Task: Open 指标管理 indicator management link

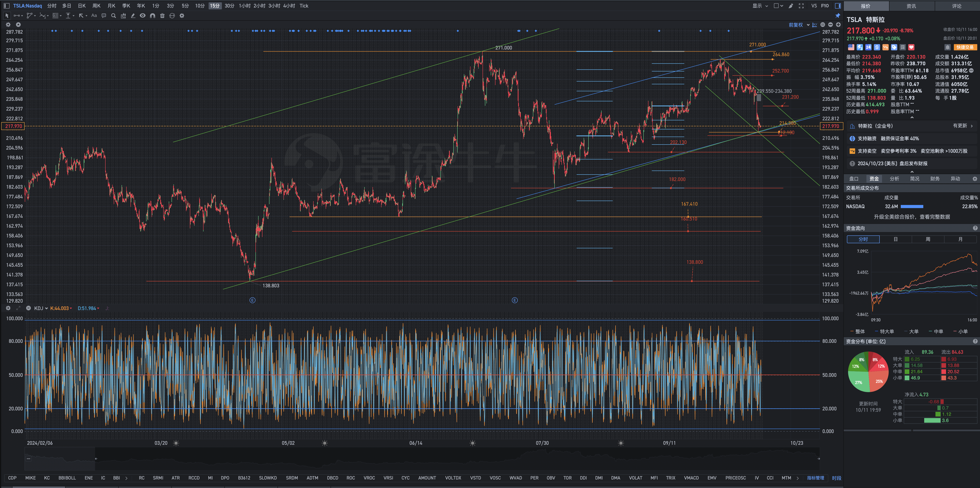Action: pyautogui.click(x=815, y=478)
